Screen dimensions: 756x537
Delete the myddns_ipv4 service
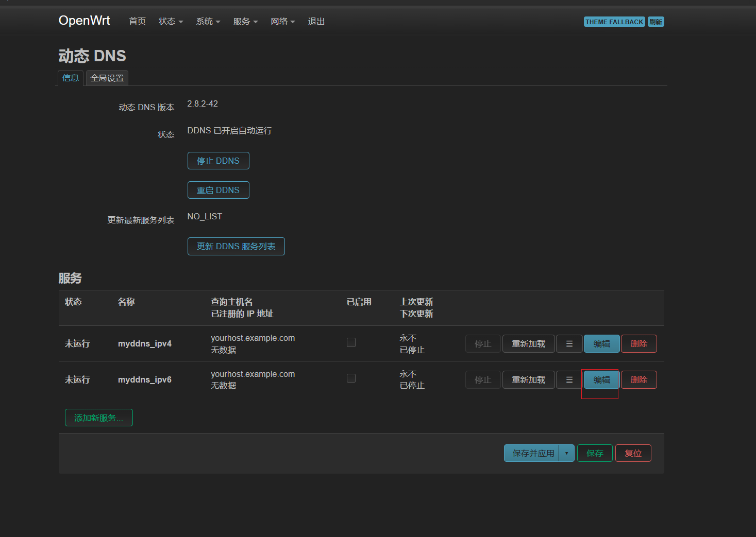pos(639,344)
